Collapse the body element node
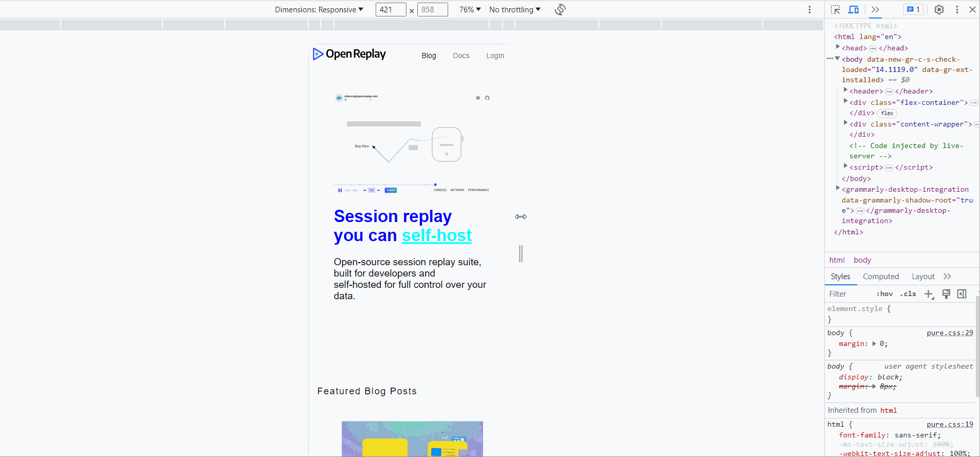The height and width of the screenshot is (457, 980). (x=838, y=59)
